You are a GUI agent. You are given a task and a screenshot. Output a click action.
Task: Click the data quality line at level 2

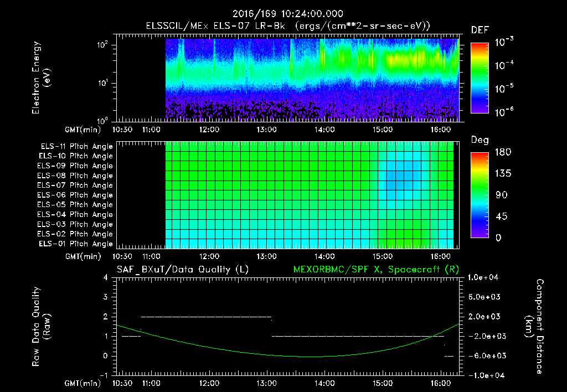click(206, 317)
